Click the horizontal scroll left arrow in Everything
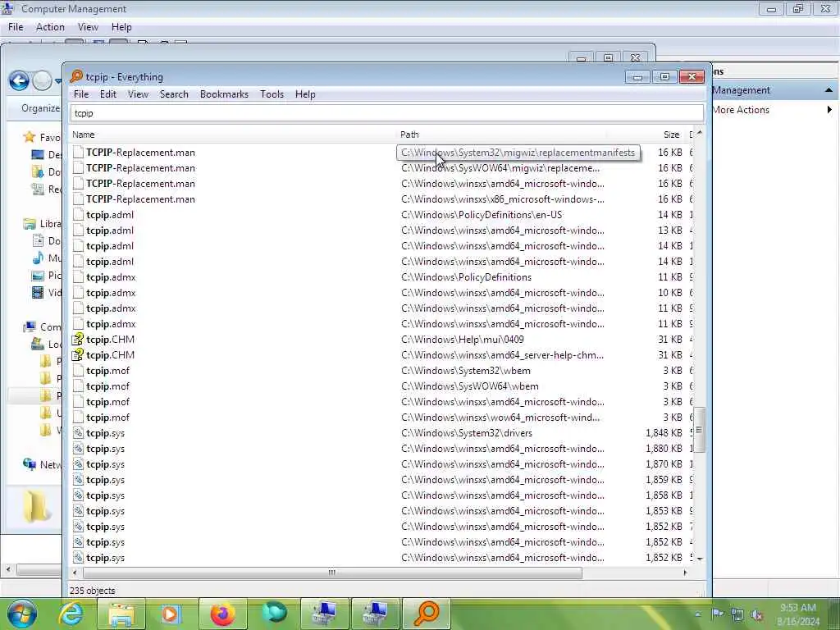Screen dimensions: 840x630 pyautogui.click(x=75, y=573)
